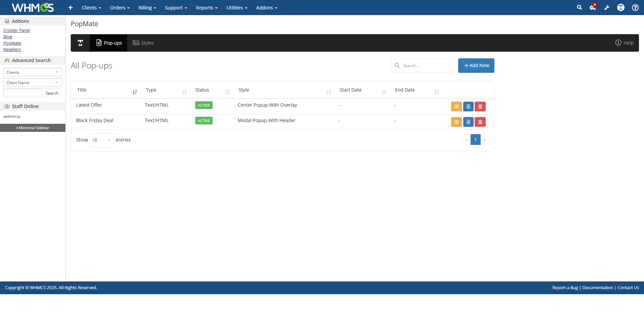Screen dimensions: 644x317
Task: Click the plus quick-add icon in top bar
Action: tap(70, 8)
